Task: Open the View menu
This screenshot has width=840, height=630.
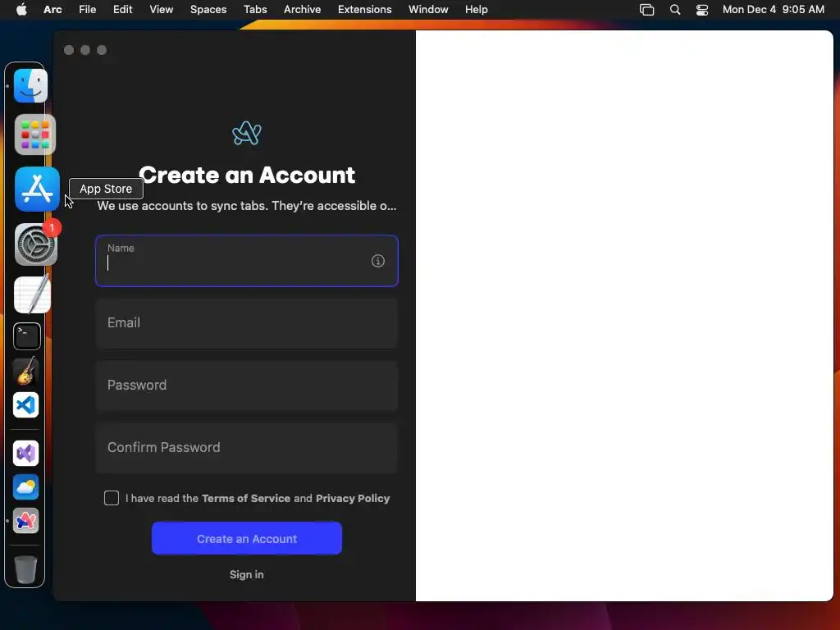Action: 162,10
